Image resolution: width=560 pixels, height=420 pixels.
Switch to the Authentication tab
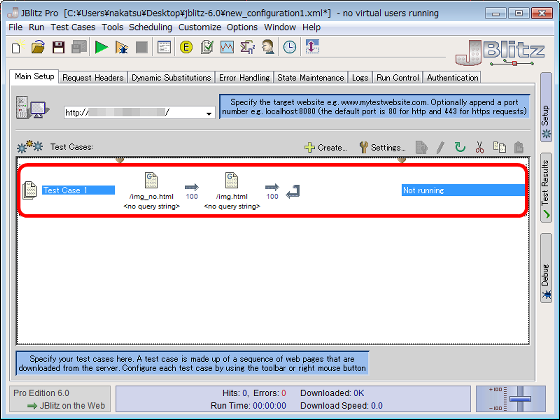pyautogui.click(x=452, y=78)
